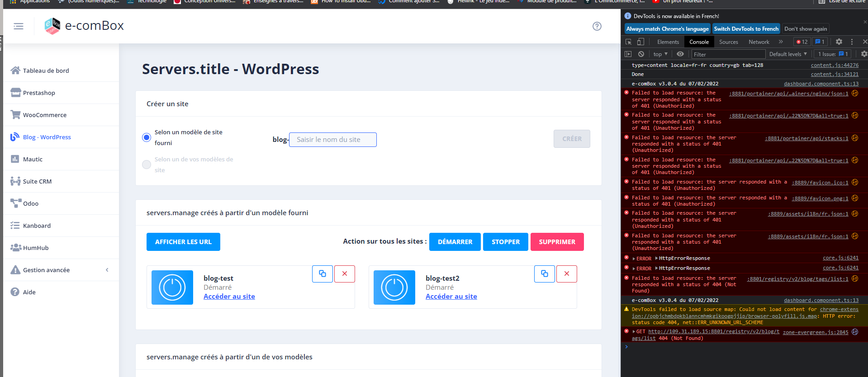
Task: Toggle power icon for blog-test2
Action: pyautogui.click(x=394, y=287)
